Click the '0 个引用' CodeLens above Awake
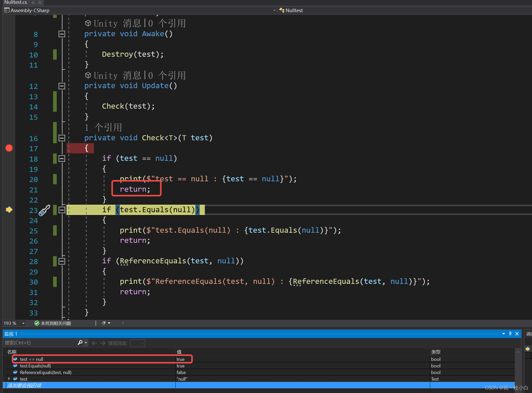This screenshot has width=532, height=393. click(x=167, y=23)
